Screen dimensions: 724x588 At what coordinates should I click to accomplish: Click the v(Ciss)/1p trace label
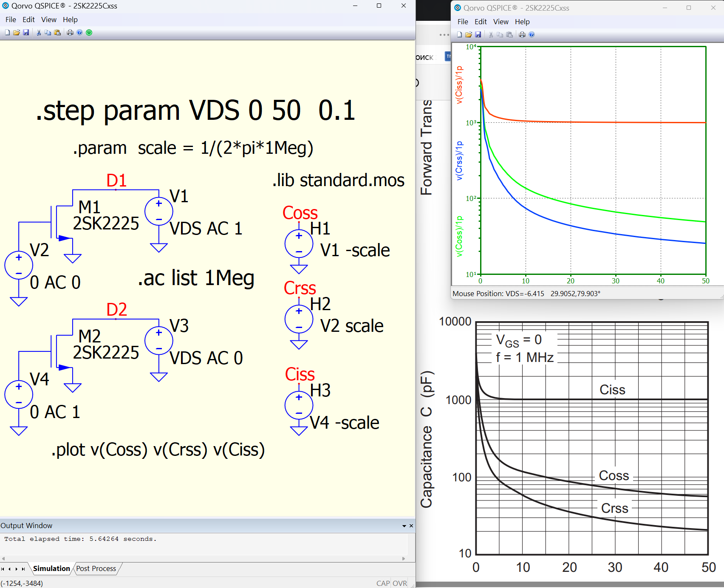tap(459, 85)
